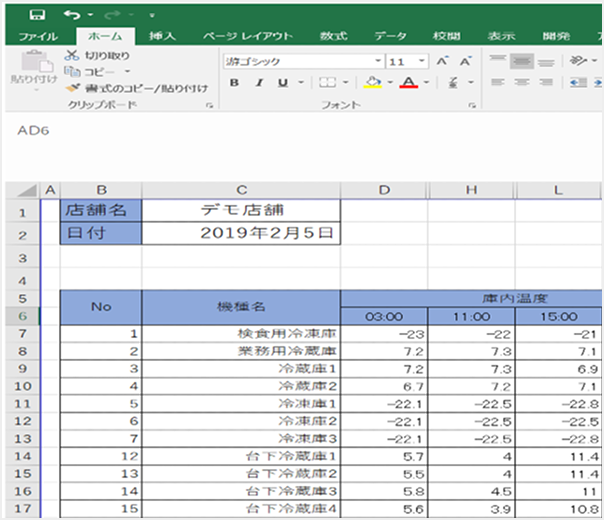
Task: Expand the underline style dropdown
Action: click(x=301, y=82)
